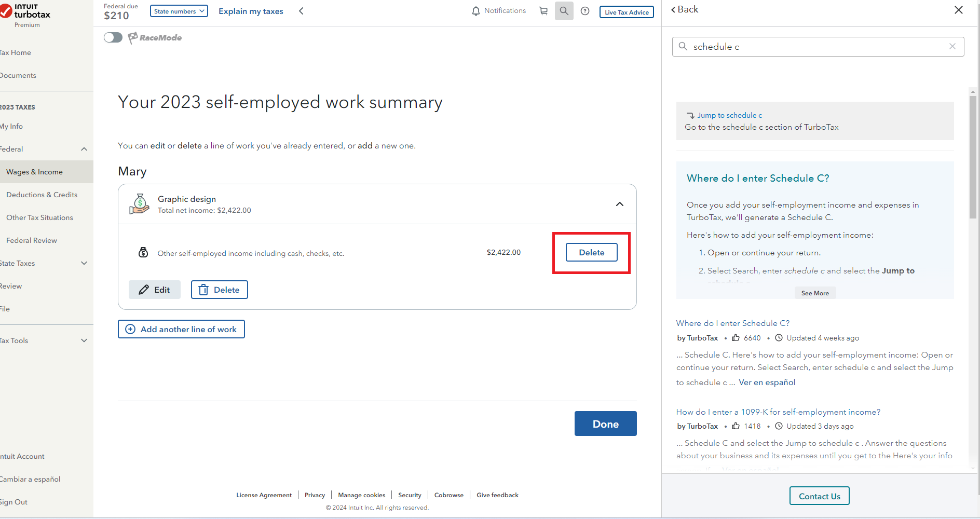Image resolution: width=980 pixels, height=519 pixels.
Task: Click Sign Out in sidebar
Action: click(x=14, y=502)
